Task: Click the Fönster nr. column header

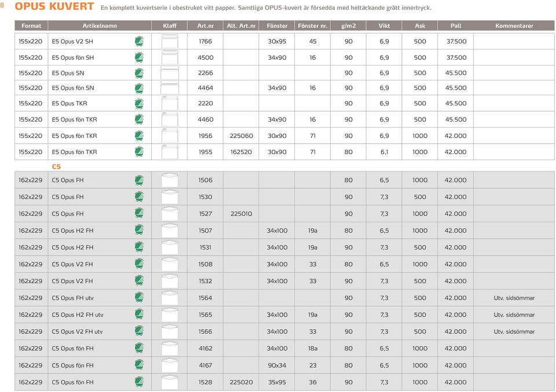Action: [x=312, y=25]
